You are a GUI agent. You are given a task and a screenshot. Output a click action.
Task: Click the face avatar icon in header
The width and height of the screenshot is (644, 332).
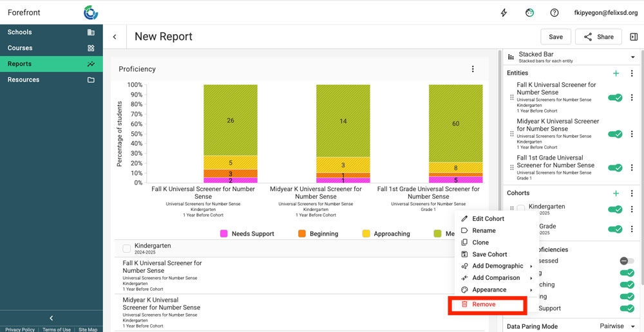(529, 13)
